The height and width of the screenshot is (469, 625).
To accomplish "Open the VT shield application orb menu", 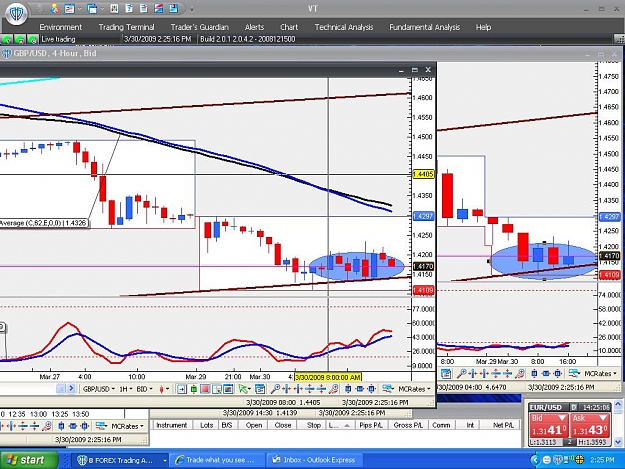I will coord(16,13).
